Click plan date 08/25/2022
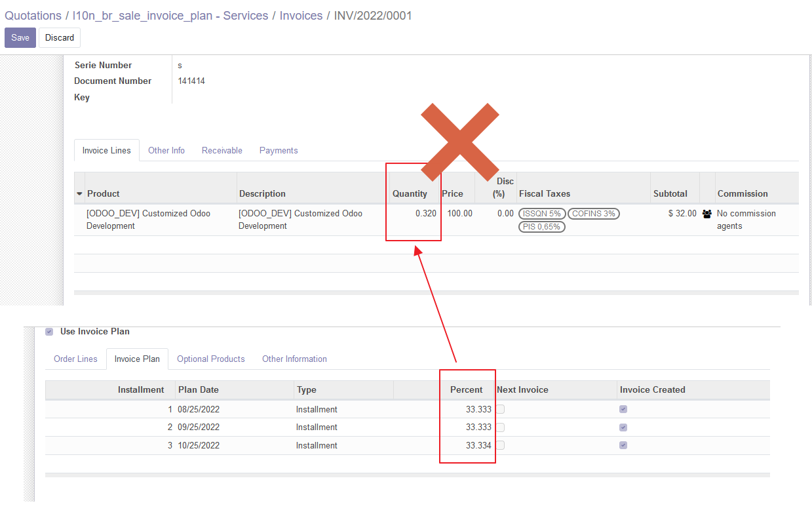 (x=199, y=409)
